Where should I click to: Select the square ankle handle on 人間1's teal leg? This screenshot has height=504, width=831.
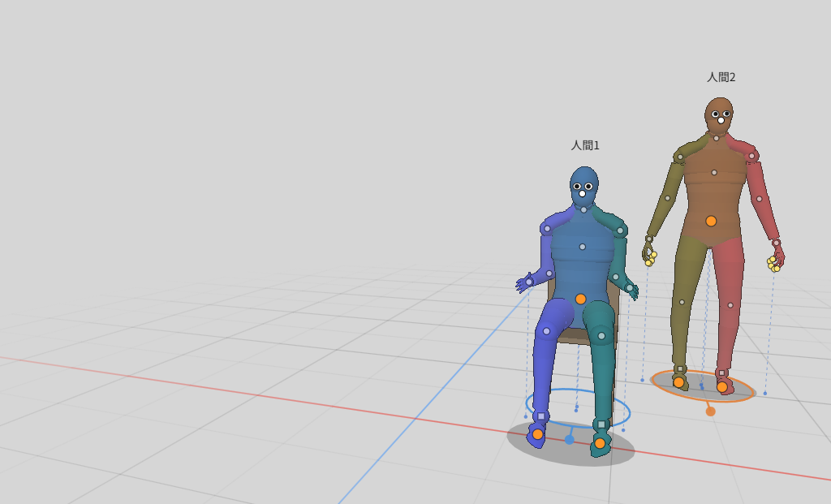[x=601, y=424]
